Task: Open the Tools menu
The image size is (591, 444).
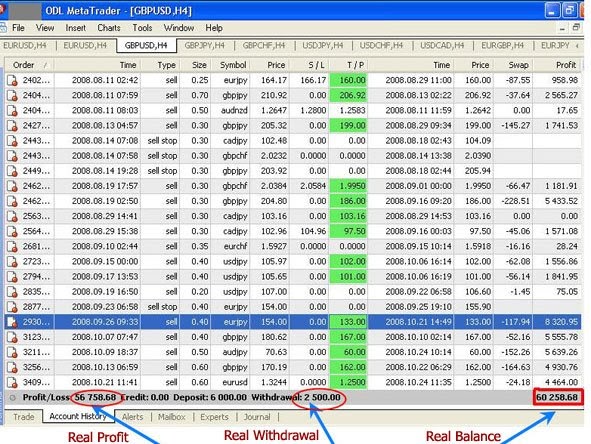Action: point(142,28)
